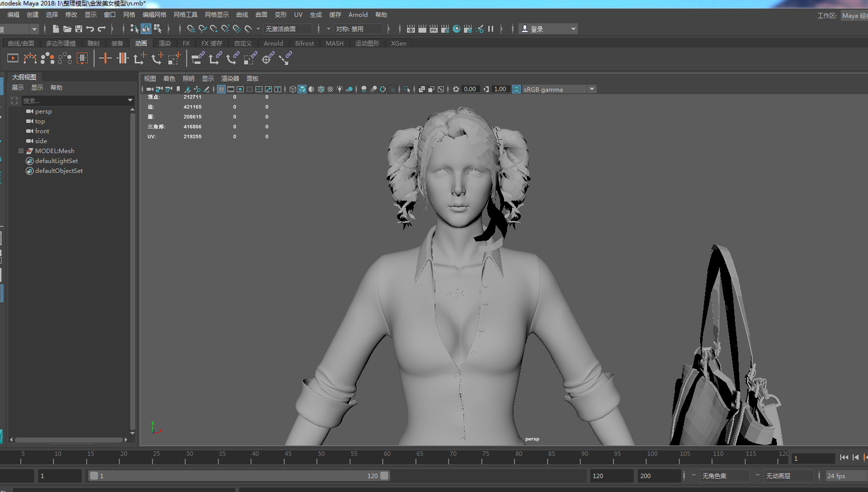The image size is (868, 492).
Task: Click the Undo arrow icon
Action: point(90,29)
